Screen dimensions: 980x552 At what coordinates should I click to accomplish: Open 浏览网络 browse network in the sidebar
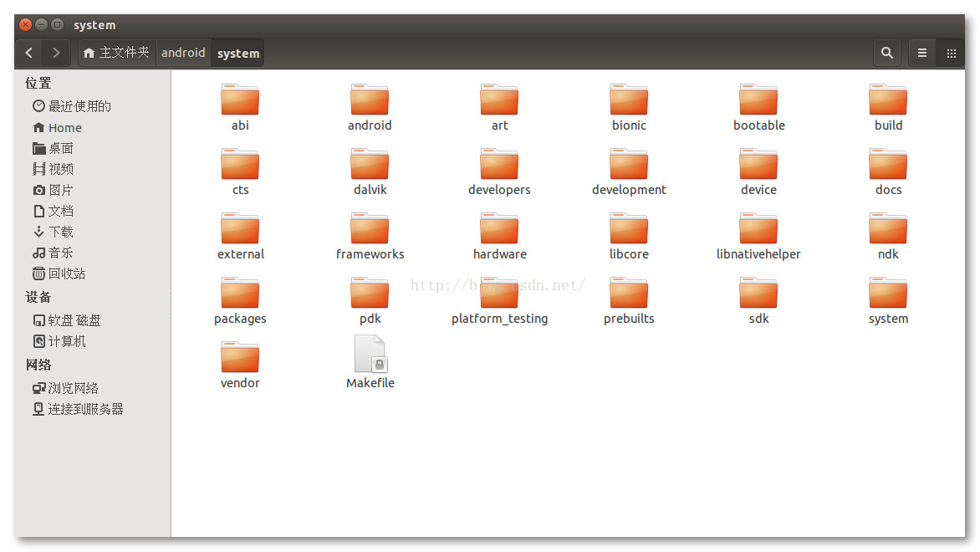(x=65, y=388)
